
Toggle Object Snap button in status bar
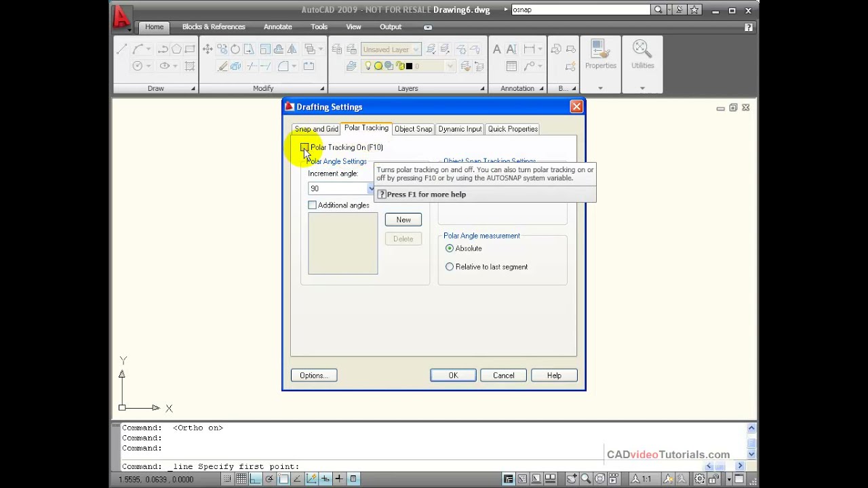click(x=283, y=479)
